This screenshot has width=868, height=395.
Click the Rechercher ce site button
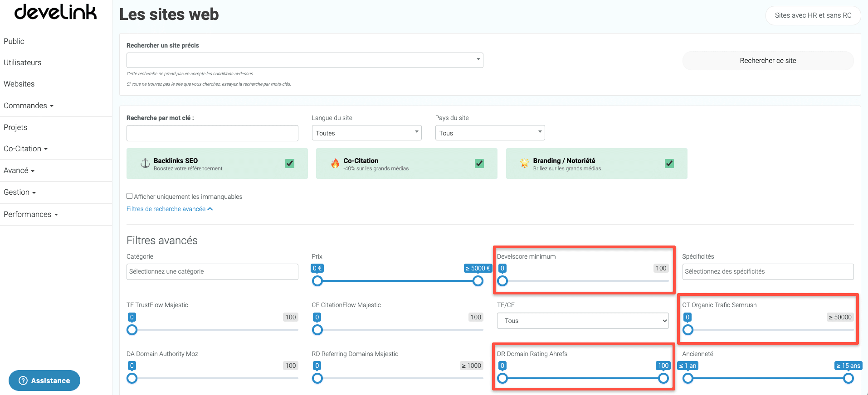click(x=768, y=61)
